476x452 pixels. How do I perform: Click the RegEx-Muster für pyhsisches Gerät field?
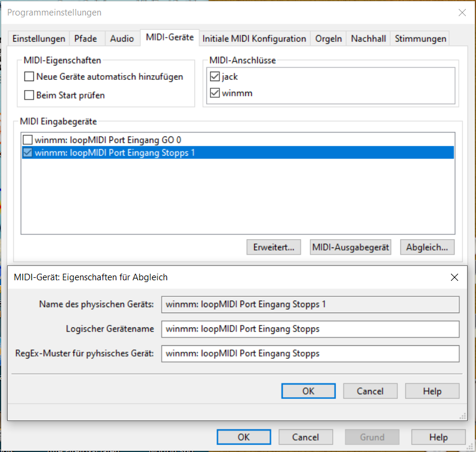coord(310,354)
